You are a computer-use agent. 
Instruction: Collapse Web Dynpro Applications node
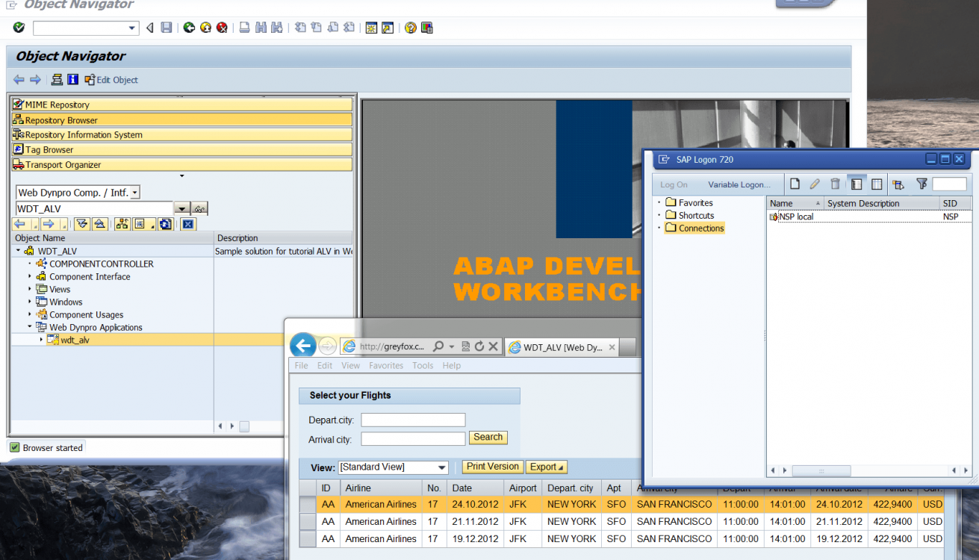tap(31, 327)
